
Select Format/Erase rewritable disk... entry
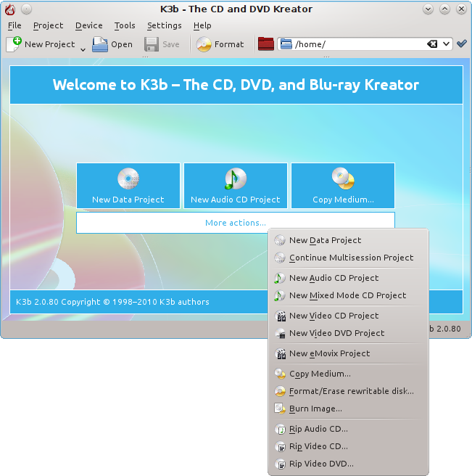[348, 391]
